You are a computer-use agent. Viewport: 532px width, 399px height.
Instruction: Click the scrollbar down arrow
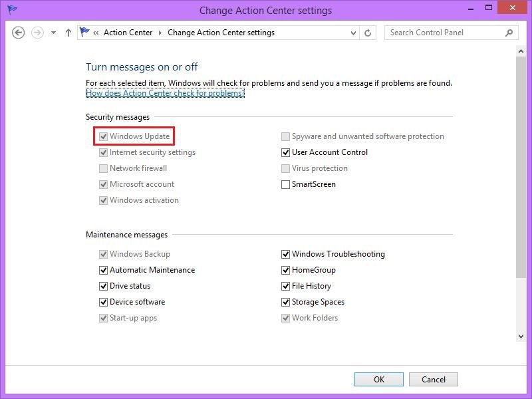[521, 336]
